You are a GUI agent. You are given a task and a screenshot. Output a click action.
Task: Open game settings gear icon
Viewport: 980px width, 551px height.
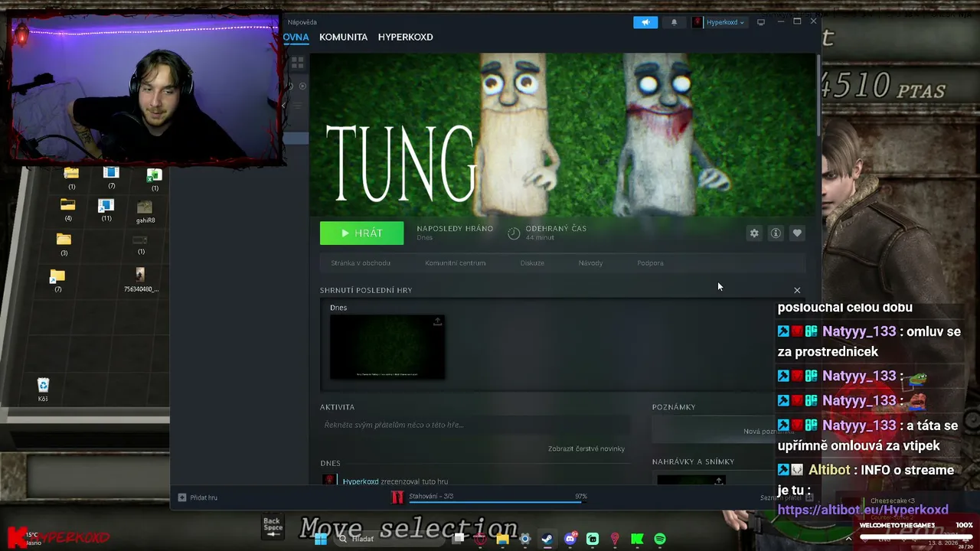click(754, 233)
